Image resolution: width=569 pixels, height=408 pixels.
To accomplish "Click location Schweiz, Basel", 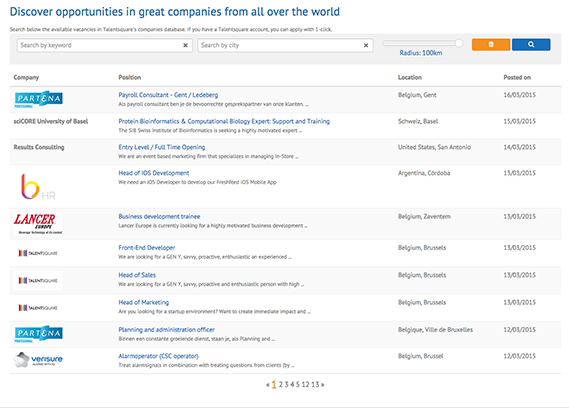I will point(418,121).
